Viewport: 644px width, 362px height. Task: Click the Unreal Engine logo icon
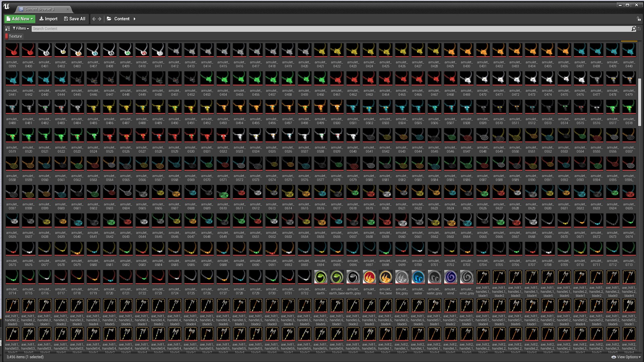[x=6, y=6]
